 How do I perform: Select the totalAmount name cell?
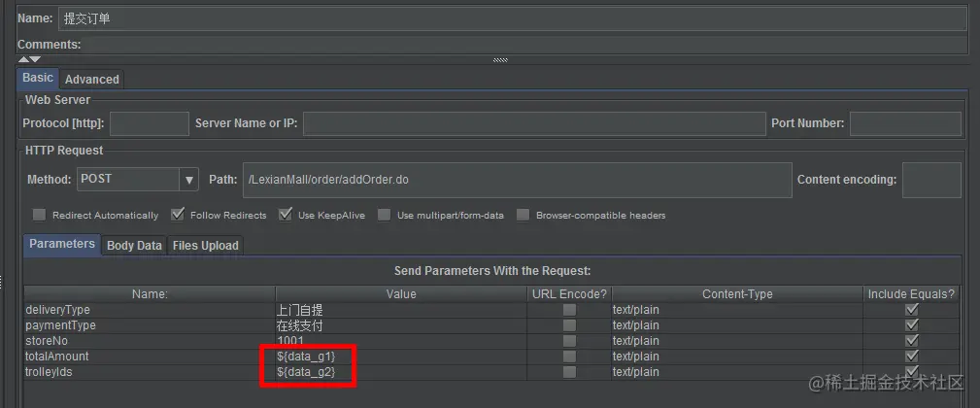(150, 357)
